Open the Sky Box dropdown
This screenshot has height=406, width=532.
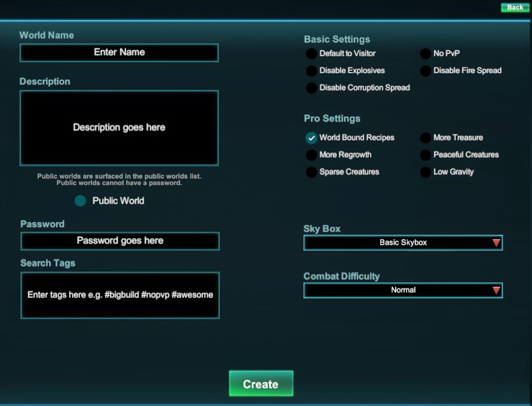click(403, 243)
